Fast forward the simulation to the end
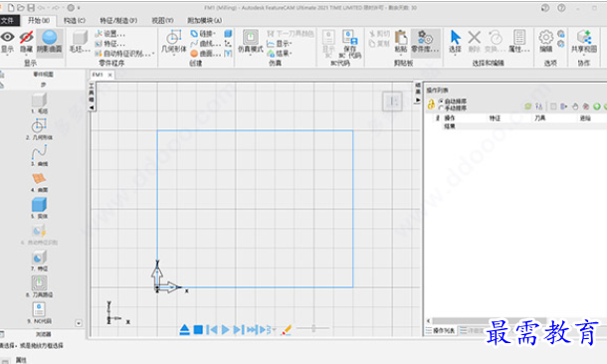The width and height of the screenshot is (607, 364). tap(252, 329)
